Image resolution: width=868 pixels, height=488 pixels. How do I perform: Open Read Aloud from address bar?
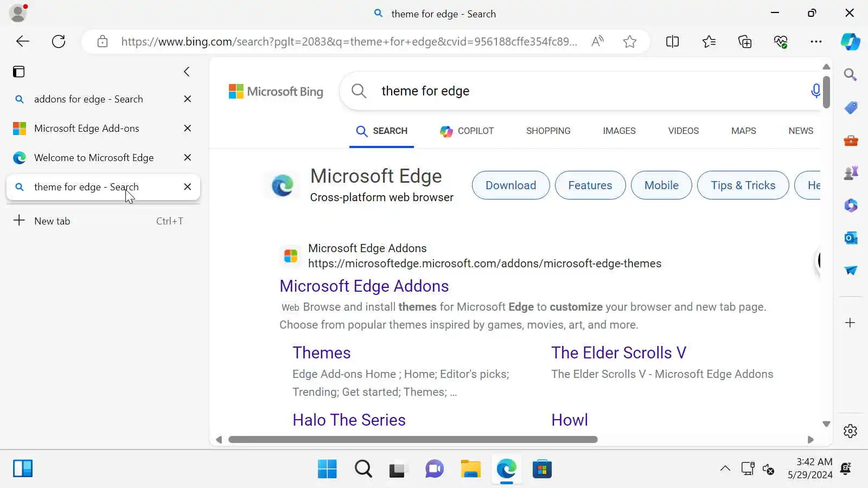(597, 42)
